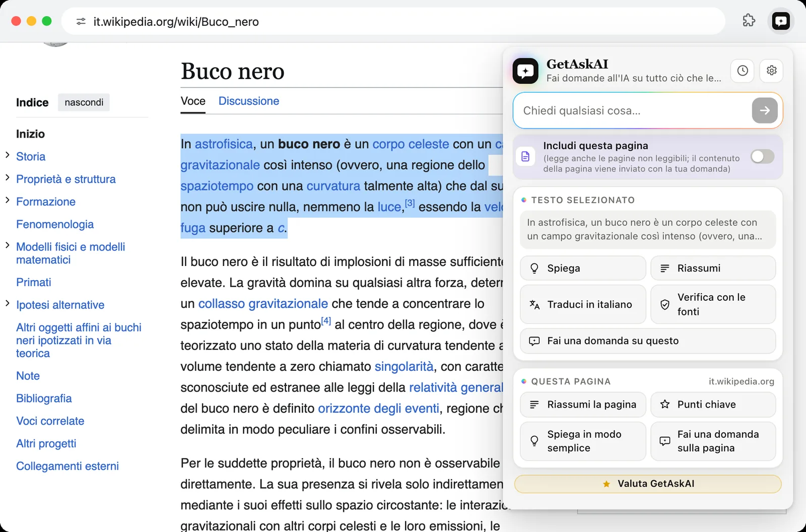Screen dimensions: 806x532
Task: Click Fai una domanda su questo
Action: click(x=648, y=341)
